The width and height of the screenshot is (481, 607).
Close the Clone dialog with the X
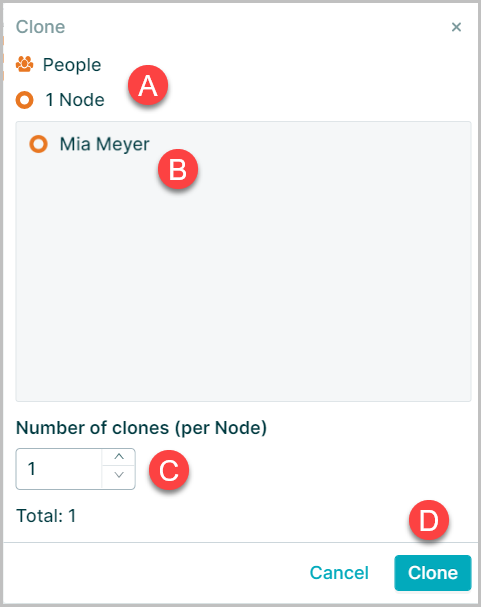pyautogui.click(x=456, y=27)
